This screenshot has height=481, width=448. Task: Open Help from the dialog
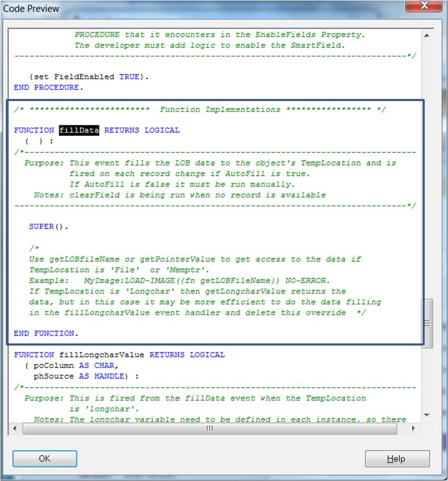coord(397,459)
